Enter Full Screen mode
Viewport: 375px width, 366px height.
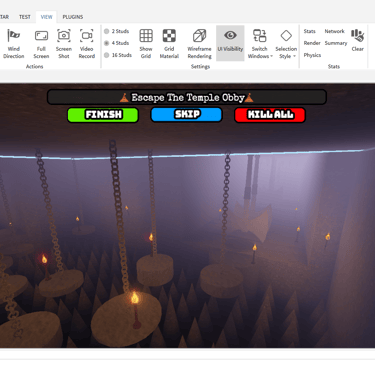(41, 44)
